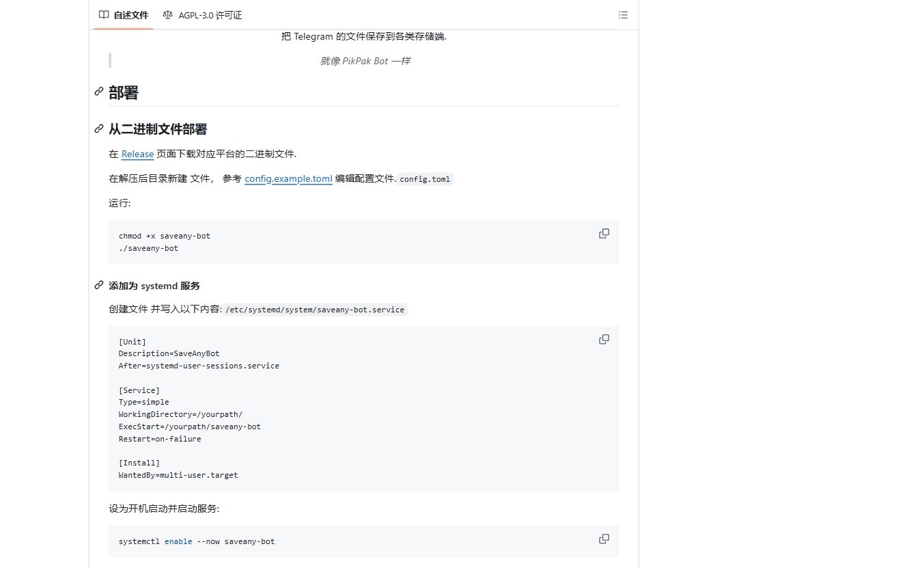The width and height of the screenshot is (924, 568).
Task: Click the 从二进制文件部署 heading text
Action: point(158,129)
